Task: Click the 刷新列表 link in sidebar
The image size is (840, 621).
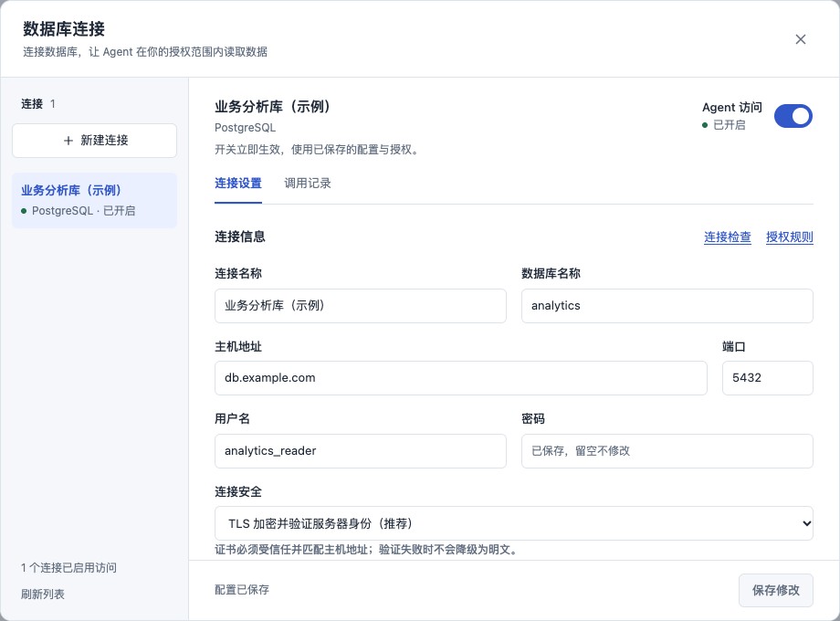Action: pos(43,595)
